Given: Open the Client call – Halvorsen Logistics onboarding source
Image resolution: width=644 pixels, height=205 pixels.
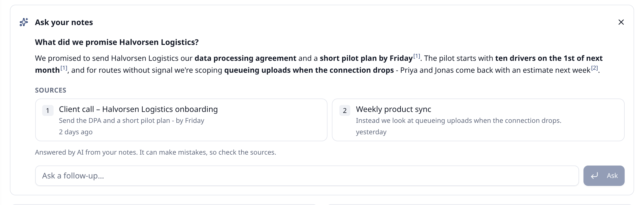Looking at the screenshot, I should (x=181, y=120).
